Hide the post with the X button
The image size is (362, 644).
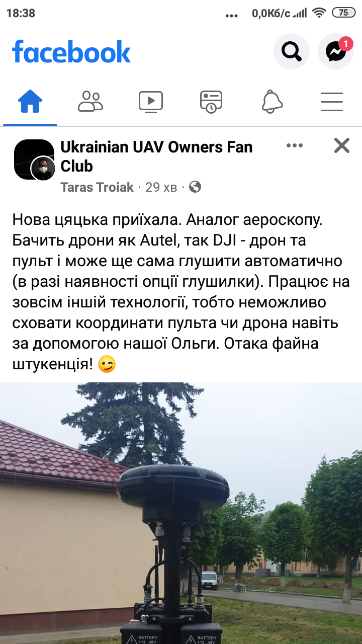(x=342, y=145)
